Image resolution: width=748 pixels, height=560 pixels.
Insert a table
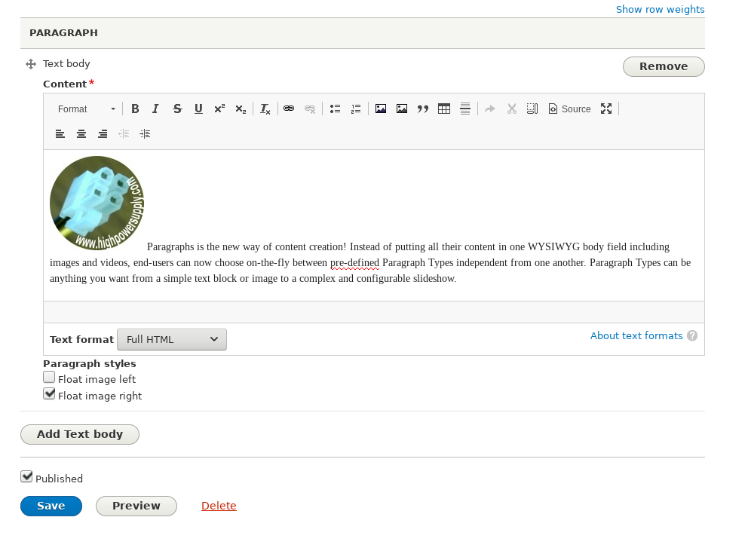(444, 109)
